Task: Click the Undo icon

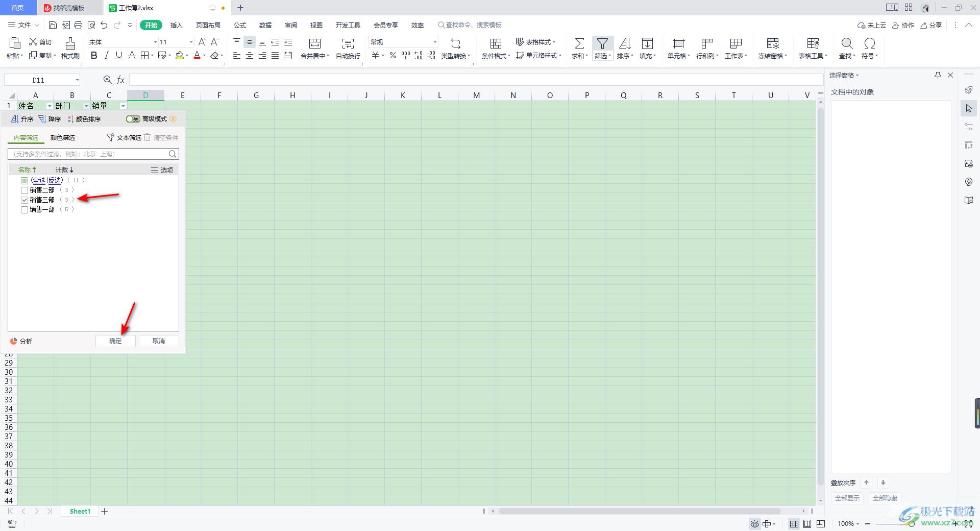Action: pyautogui.click(x=104, y=25)
